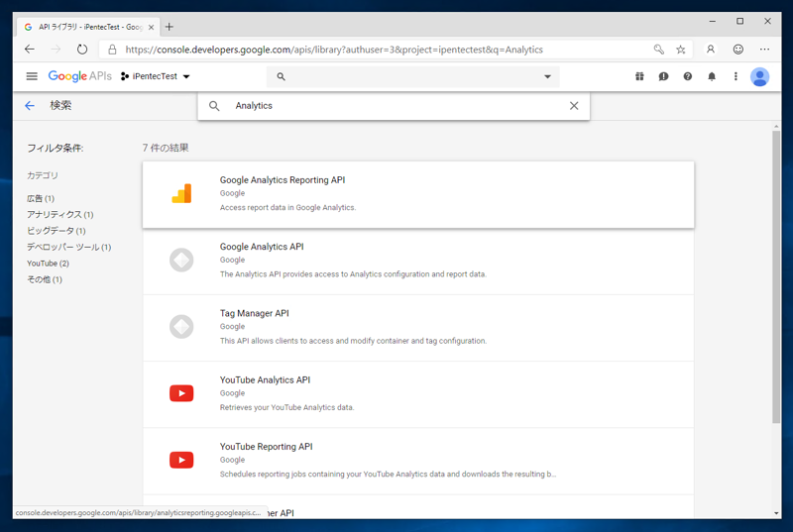This screenshot has height=532, width=793.
Task: Filter by その他 (1) category
Action: pos(45,279)
